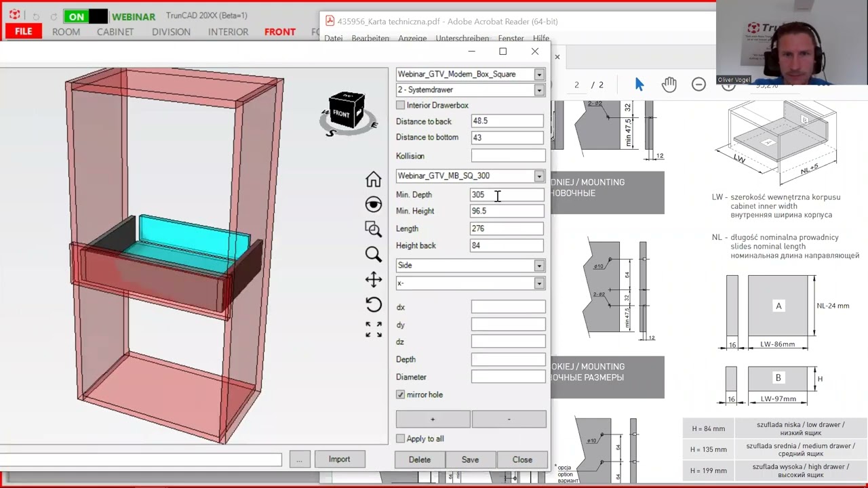Toggle the green ON switch
The height and width of the screenshot is (488, 868).
click(85, 16)
